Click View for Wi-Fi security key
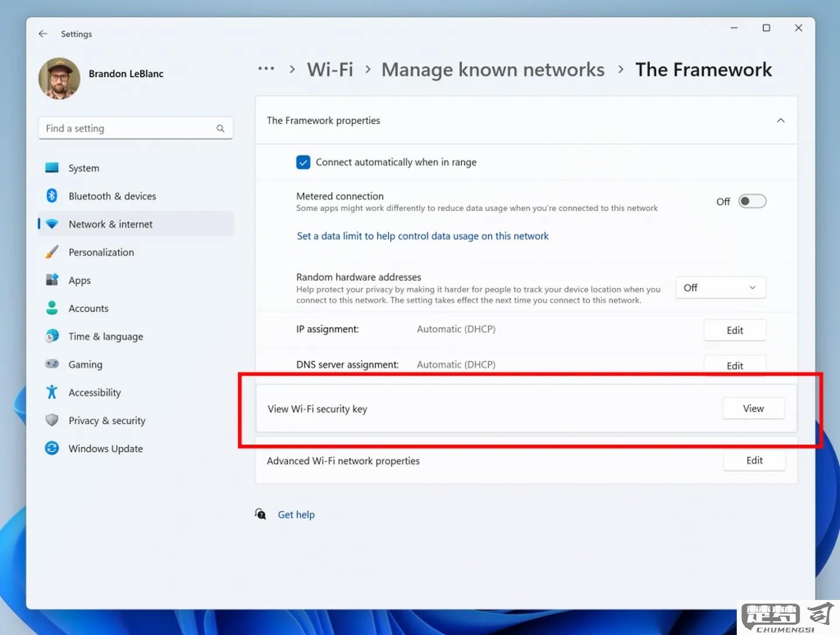This screenshot has height=635, width=840. [753, 409]
